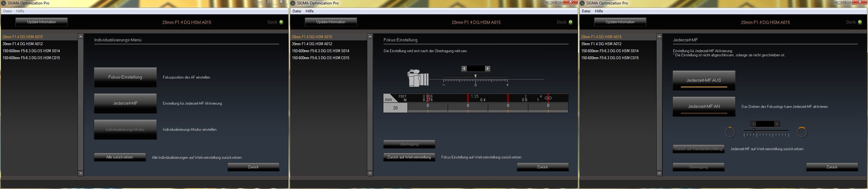This screenshot has height=189, width=868.
Task: Open Datei menu in Jederzeit-MF window
Action: 586,11
